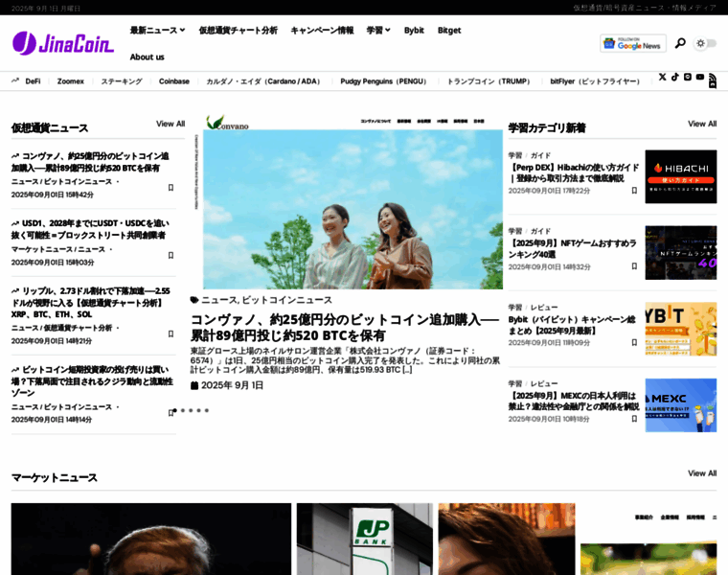Open the Bitget menu item

click(x=449, y=31)
